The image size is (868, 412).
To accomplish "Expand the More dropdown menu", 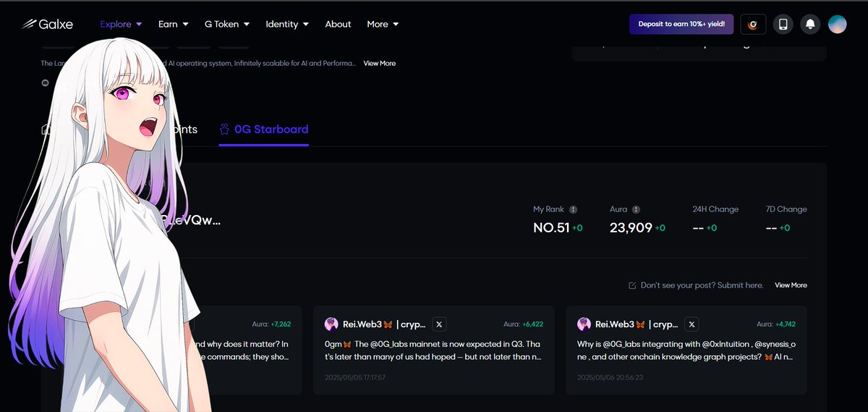I will tap(383, 24).
